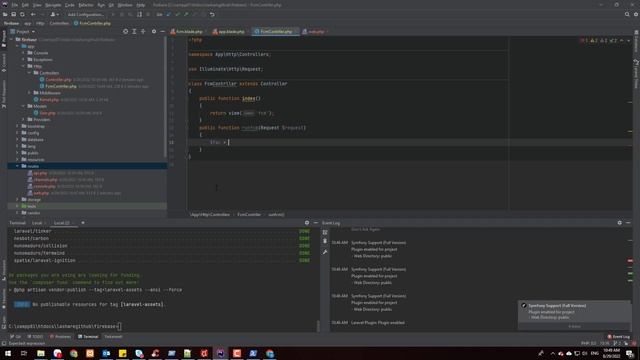Image resolution: width=640 pixels, height=360 pixels.
Task: Open the File menu
Action: tap(15, 5)
